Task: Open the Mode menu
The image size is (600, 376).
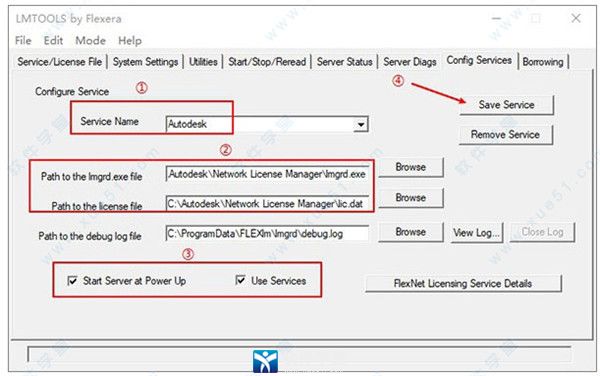Action: click(x=90, y=41)
